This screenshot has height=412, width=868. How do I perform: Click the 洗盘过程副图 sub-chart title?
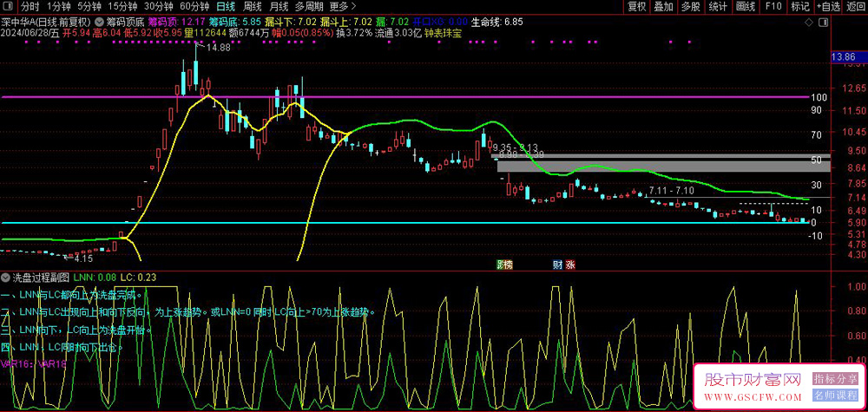tap(41, 277)
